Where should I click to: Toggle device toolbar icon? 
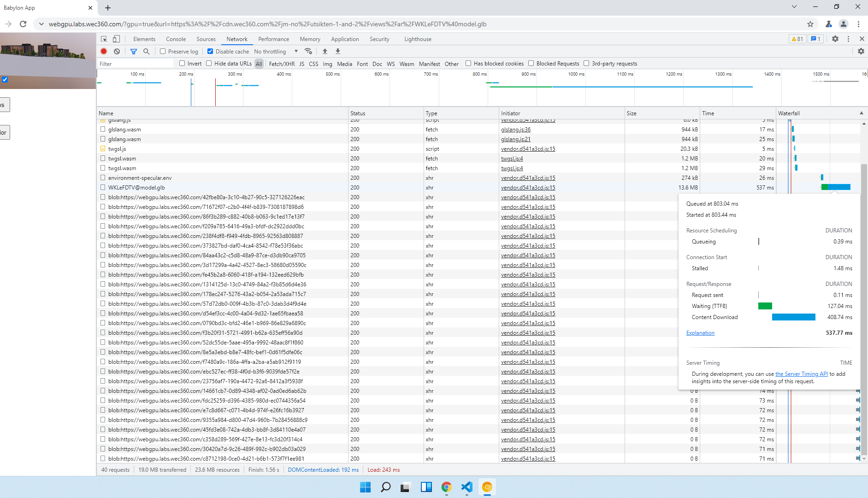(117, 39)
